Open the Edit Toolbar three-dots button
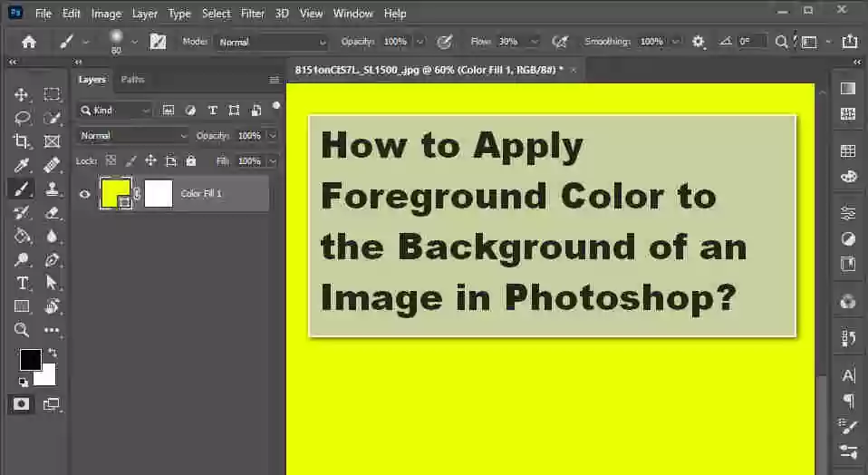This screenshot has height=475, width=868. pyautogui.click(x=52, y=330)
